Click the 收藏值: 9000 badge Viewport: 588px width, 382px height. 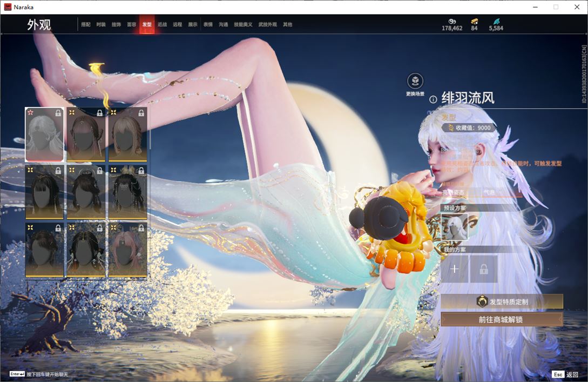[x=470, y=128]
